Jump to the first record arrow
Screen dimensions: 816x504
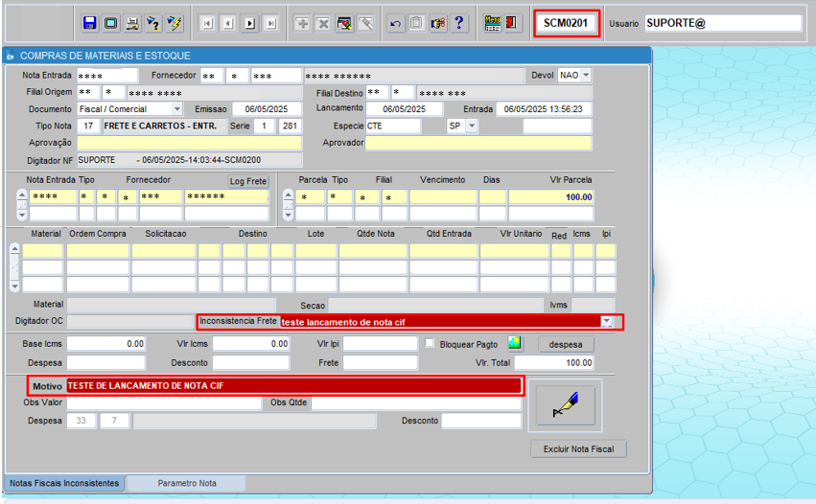(x=207, y=23)
